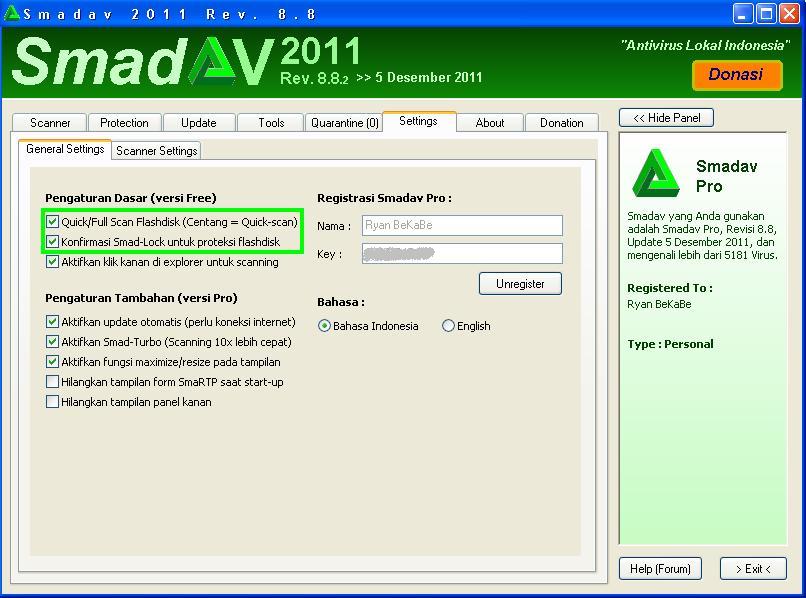
Task: Click 'Registrasi Smadav Pro :' heading
Action: 384,198
